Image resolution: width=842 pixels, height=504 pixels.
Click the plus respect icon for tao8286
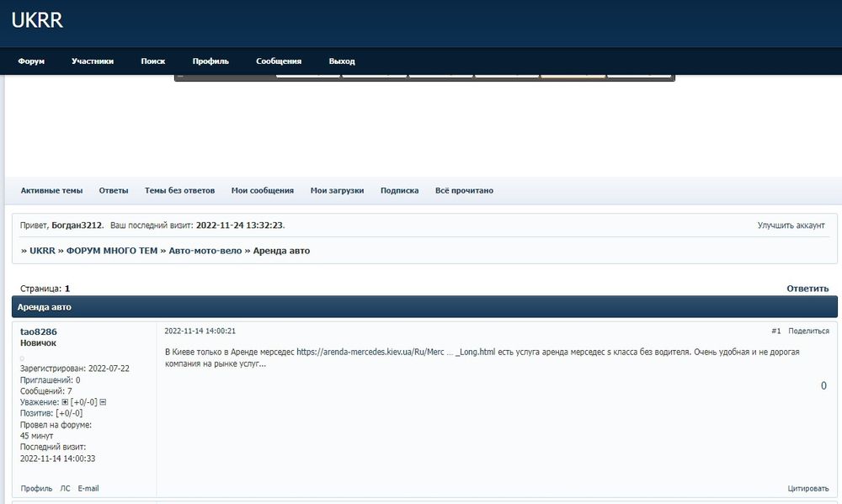pyautogui.click(x=65, y=402)
